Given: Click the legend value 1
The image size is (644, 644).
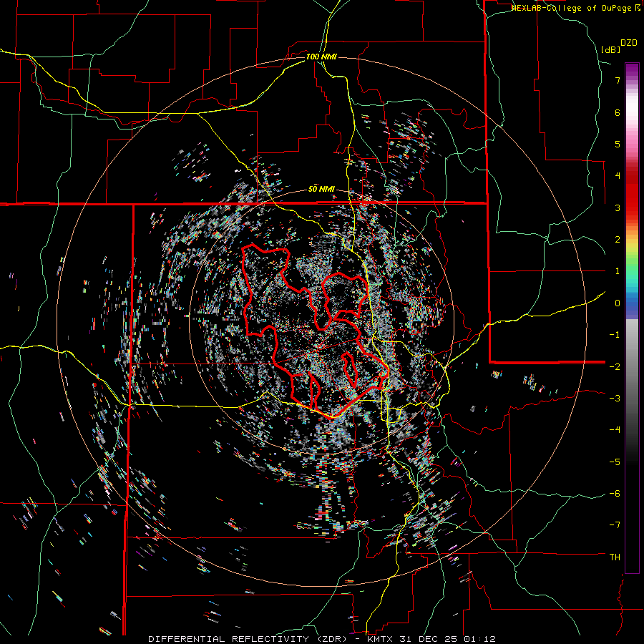Looking at the screenshot, I should [618, 271].
